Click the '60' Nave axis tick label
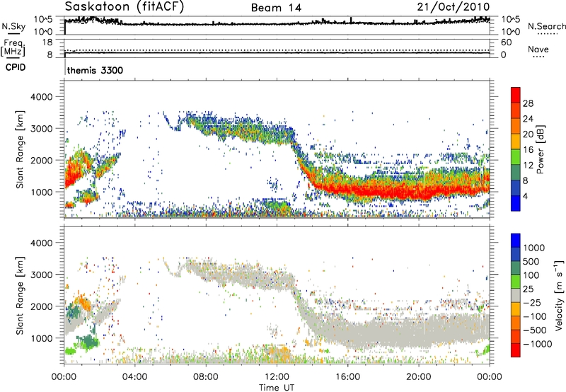 click(x=507, y=42)
